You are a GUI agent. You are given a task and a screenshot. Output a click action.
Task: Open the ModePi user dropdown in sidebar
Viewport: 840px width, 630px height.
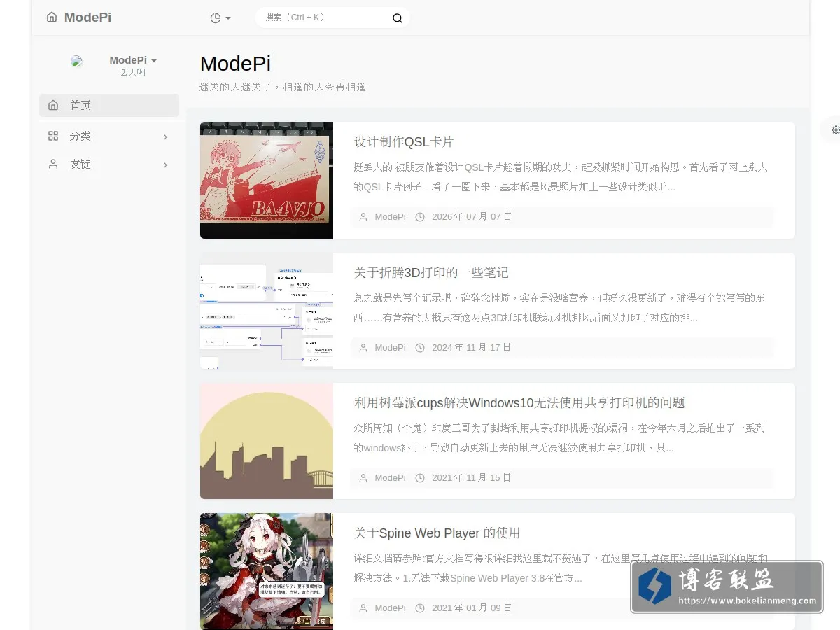coord(133,60)
